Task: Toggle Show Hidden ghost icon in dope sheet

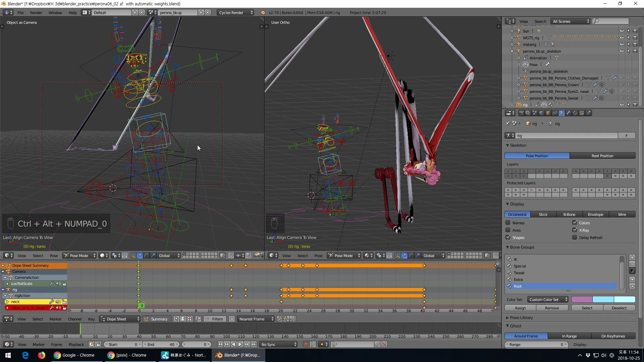Action: 183,319
